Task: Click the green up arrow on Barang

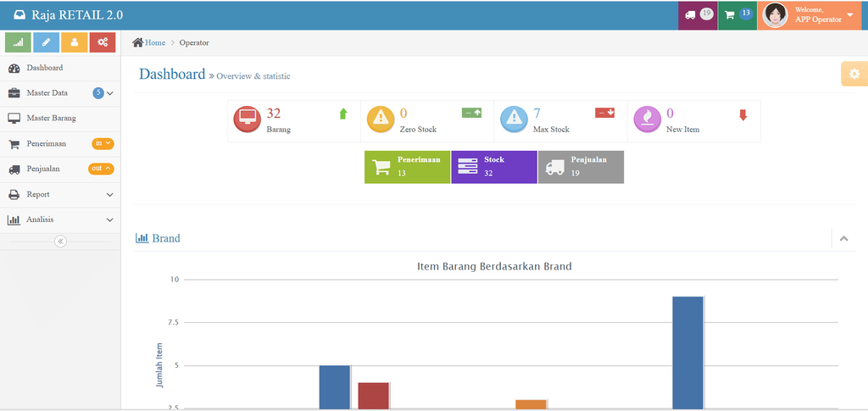Action: 343,114
